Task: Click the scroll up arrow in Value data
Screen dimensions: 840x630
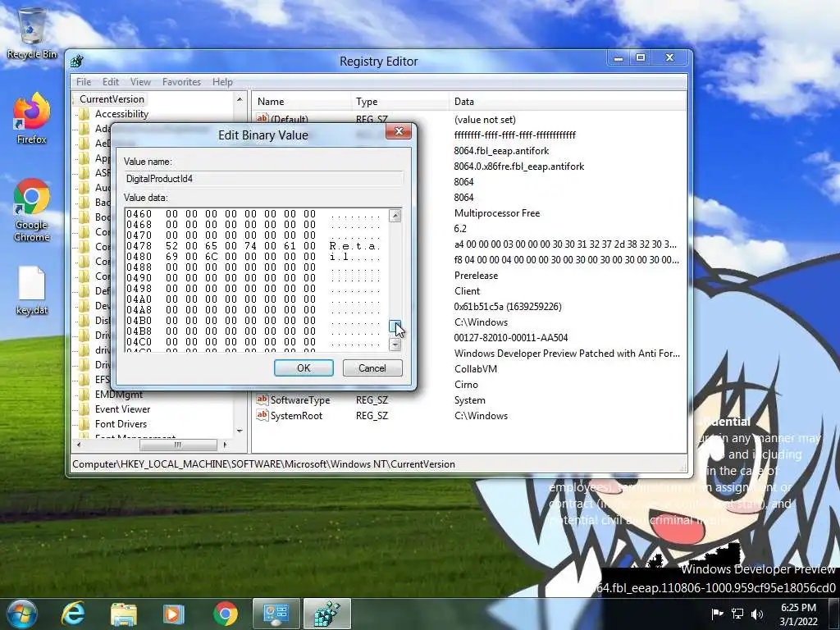Action: click(395, 216)
